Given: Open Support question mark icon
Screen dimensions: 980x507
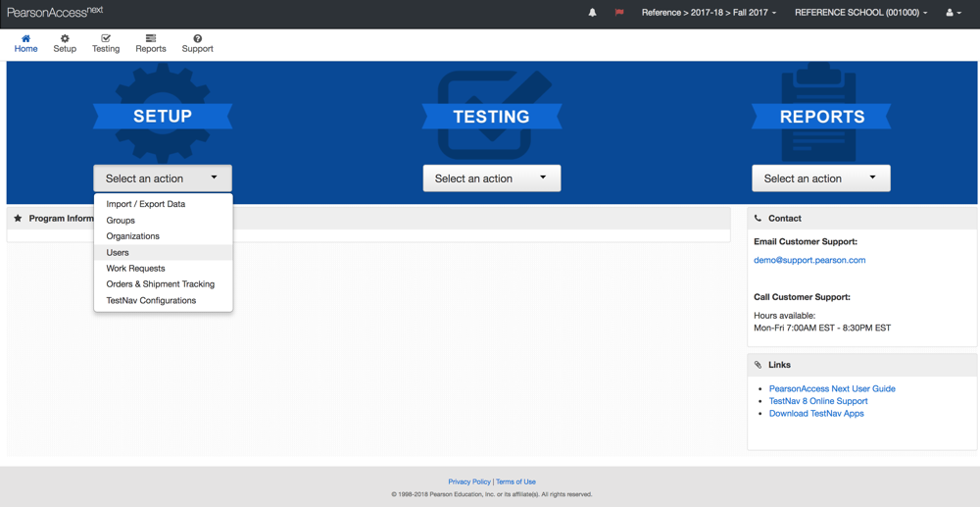Looking at the screenshot, I should pos(197,39).
